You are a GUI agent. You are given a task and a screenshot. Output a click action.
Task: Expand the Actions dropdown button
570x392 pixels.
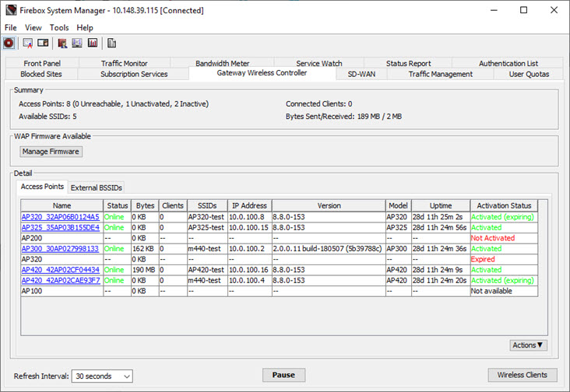point(528,345)
